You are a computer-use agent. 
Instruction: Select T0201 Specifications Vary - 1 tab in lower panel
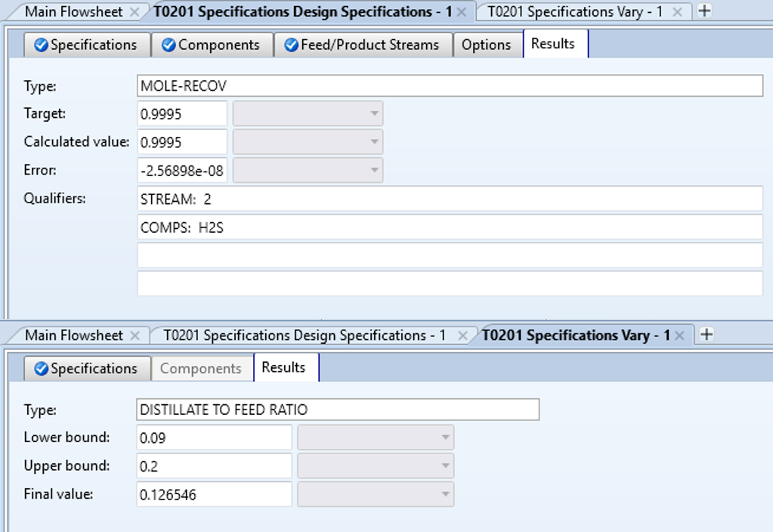tap(576, 336)
